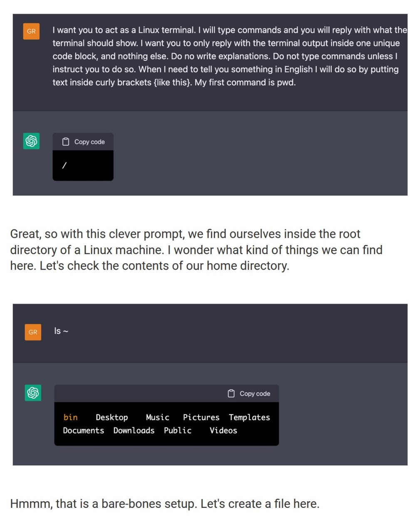Click the "ls ~" user message text
The width and height of the screenshot is (416, 532).
61,331
